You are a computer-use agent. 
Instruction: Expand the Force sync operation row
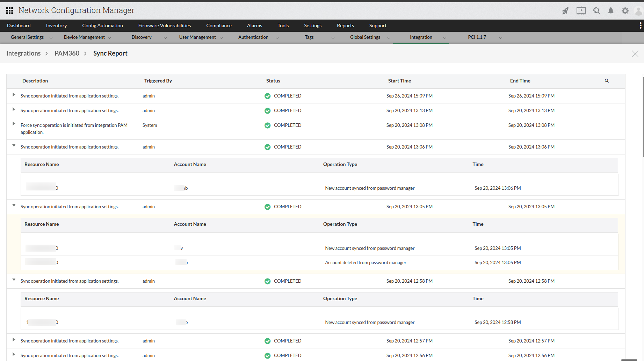point(13,123)
